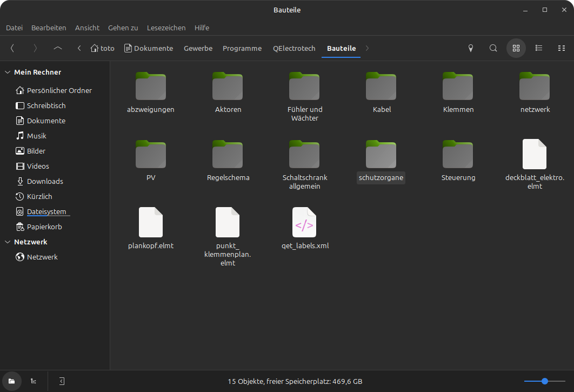
Task: Jump to Dokumente in the path bar
Action: 149,48
